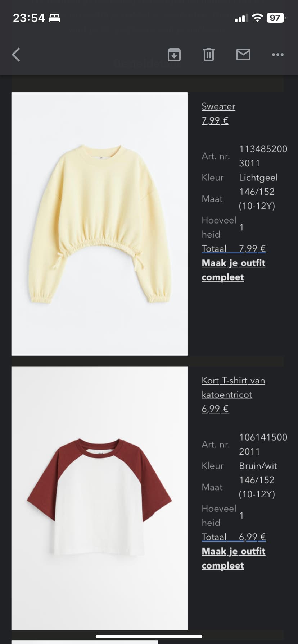Tap the Wi-Fi status icon

257,18
